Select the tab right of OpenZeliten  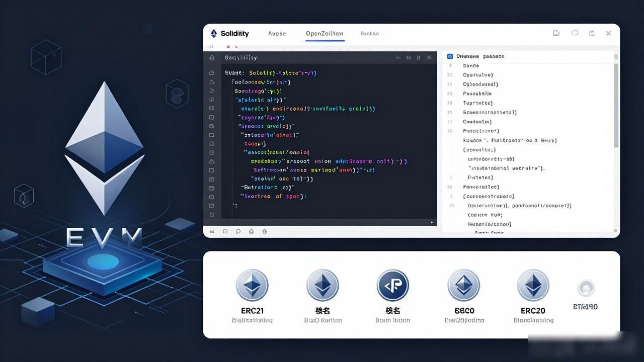[x=370, y=34]
